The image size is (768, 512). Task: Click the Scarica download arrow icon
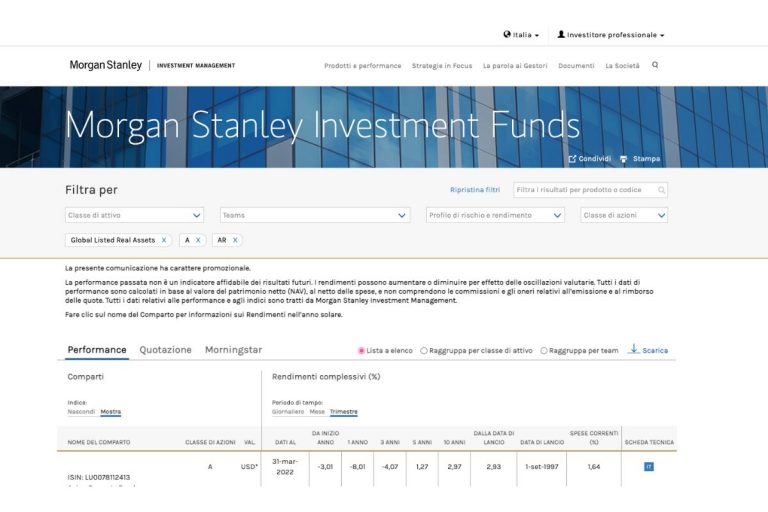(x=634, y=349)
